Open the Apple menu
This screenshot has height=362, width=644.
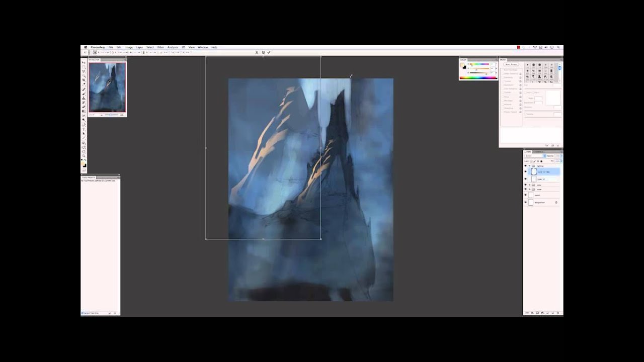tap(86, 47)
